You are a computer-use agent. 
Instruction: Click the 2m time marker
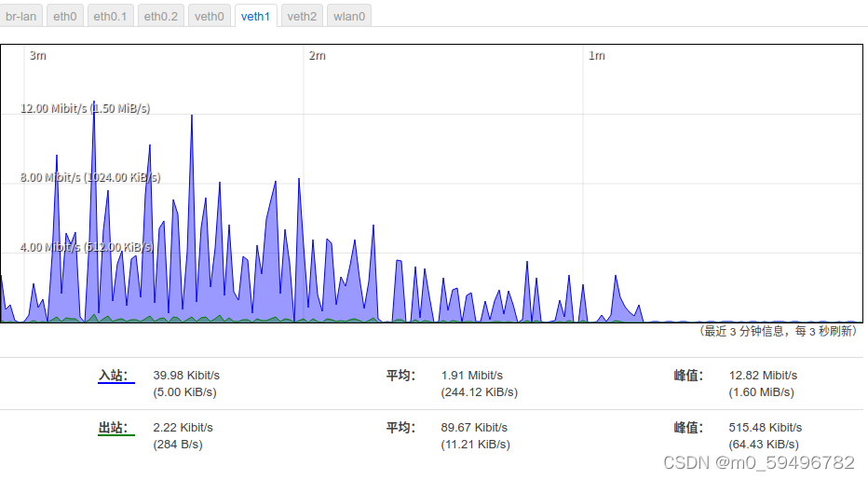(318, 55)
